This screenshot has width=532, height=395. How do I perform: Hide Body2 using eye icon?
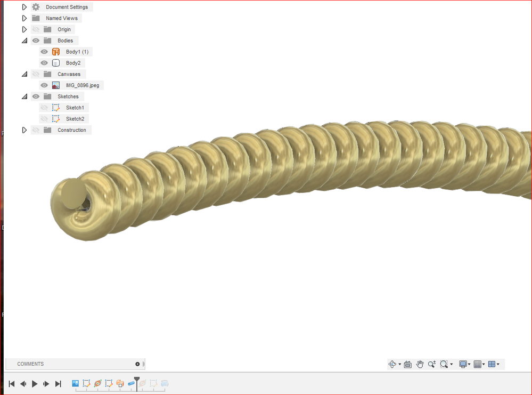(x=44, y=63)
